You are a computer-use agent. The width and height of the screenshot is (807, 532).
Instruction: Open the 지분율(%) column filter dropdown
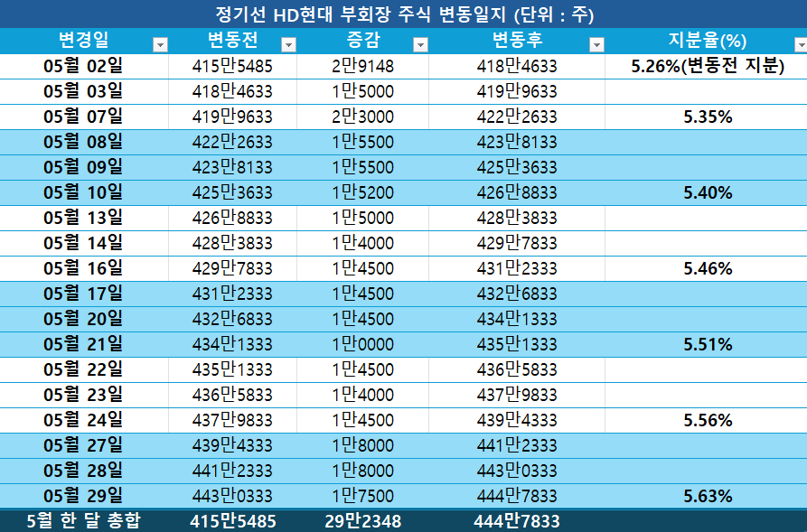pos(799,40)
